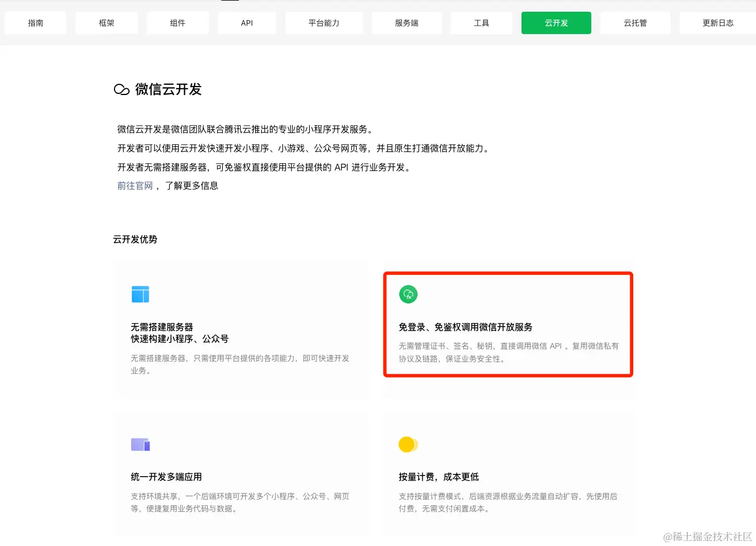Image resolution: width=756 pixels, height=546 pixels.
Task: Open the 云托管 tab
Action: point(635,23)
